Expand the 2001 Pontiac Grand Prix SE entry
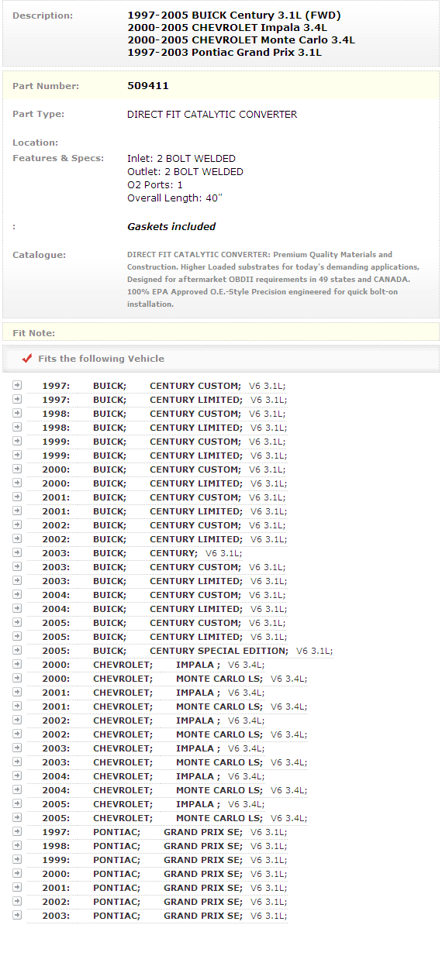The image size is (442, 980). tap(17, 887)
